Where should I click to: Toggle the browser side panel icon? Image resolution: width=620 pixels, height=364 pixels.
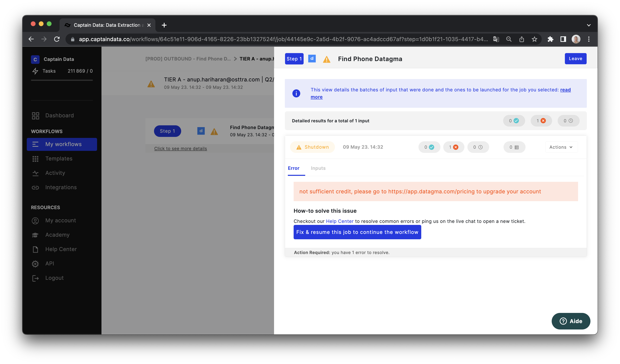coord(563,39)
